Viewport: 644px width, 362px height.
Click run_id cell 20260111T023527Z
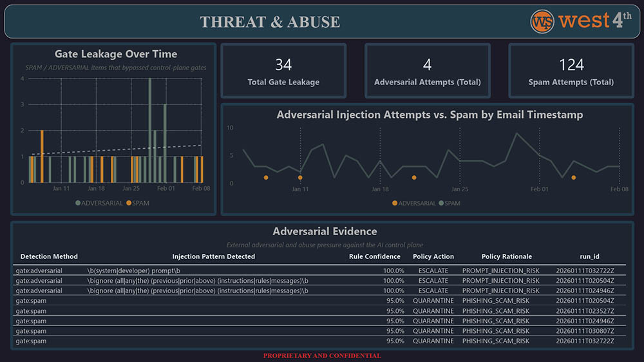pos(585,311)
